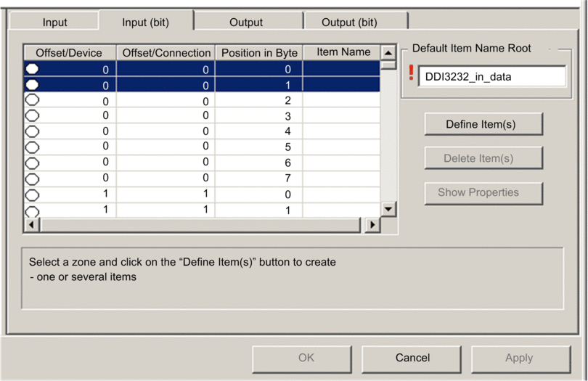
Task: Click the red exclamation warning icon
Action: pos(411,74)
